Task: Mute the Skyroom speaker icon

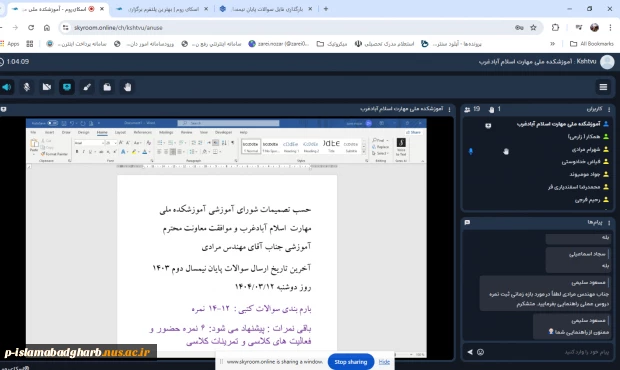Action: [x=6, y=87]
